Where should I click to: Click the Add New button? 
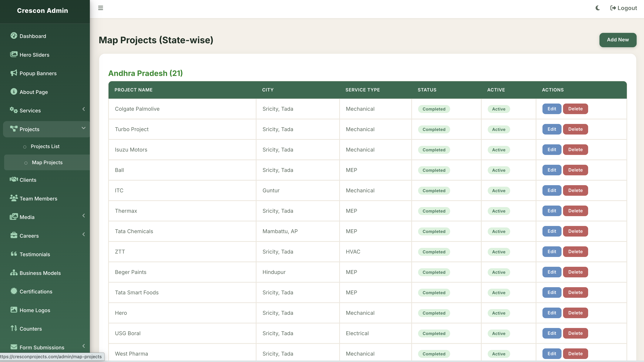pyautogui.click(x=618, y=40)
